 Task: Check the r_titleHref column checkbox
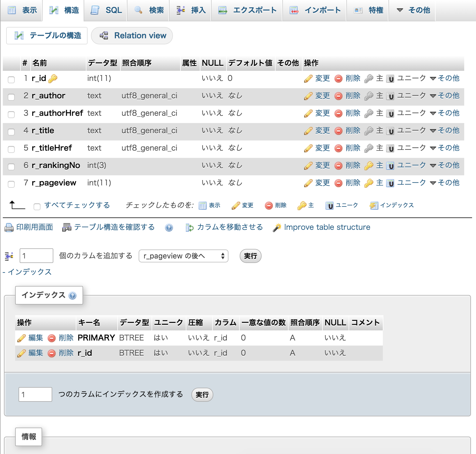pyautogui.click(x=11, y=149)
